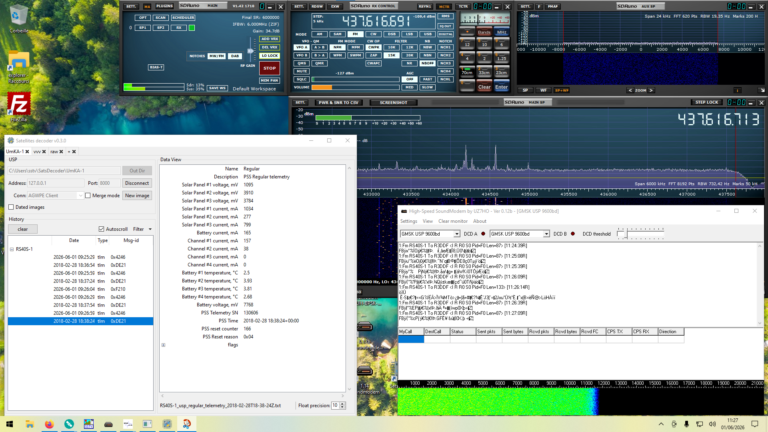This screenshot has width=768, height=432.
Task: Open the notification center in the taskbar
Action: tap(755, 424)
